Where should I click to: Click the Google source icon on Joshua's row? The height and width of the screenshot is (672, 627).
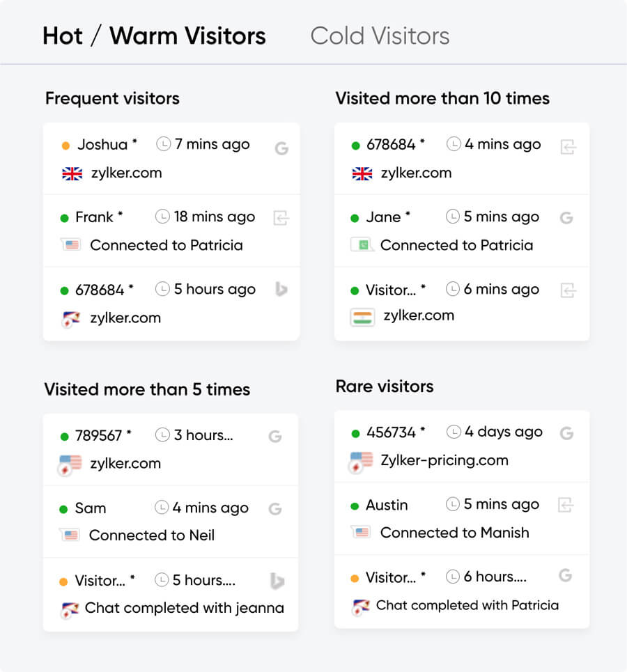pyautogui.click(x=281, y=148)
